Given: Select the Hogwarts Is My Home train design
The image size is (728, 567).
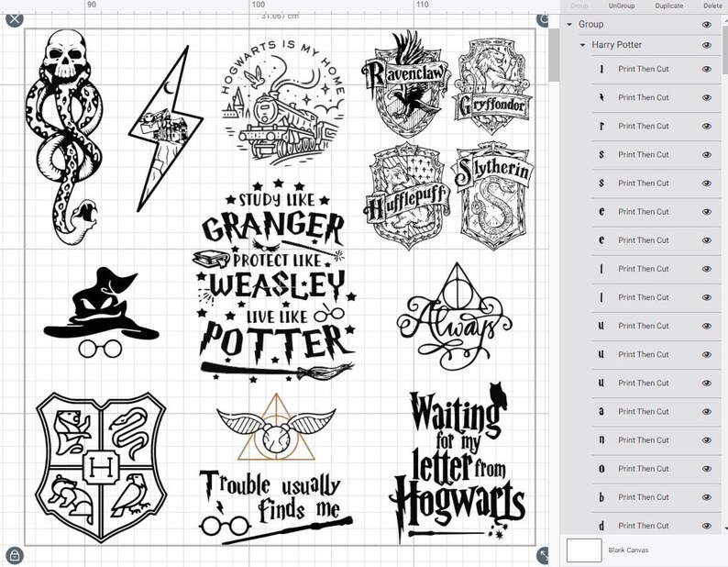Looking at the screenshot, I should click(282, 103).
